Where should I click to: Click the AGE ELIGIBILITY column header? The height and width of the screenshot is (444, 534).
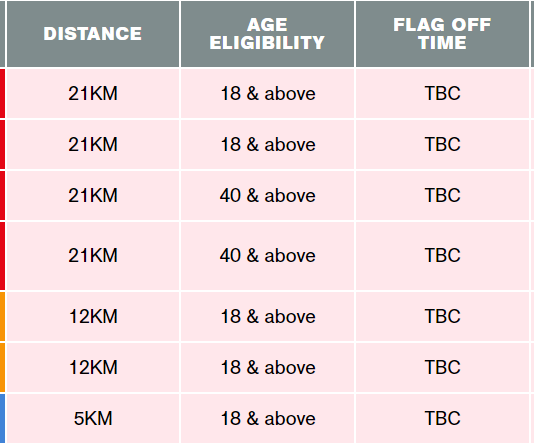(267, 34)
